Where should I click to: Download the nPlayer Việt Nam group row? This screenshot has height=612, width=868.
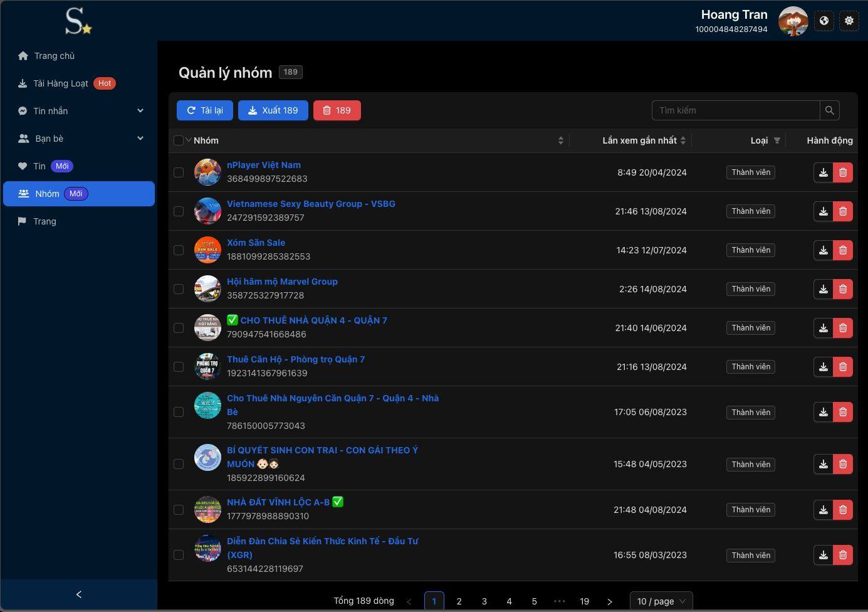tap(824, 172)
